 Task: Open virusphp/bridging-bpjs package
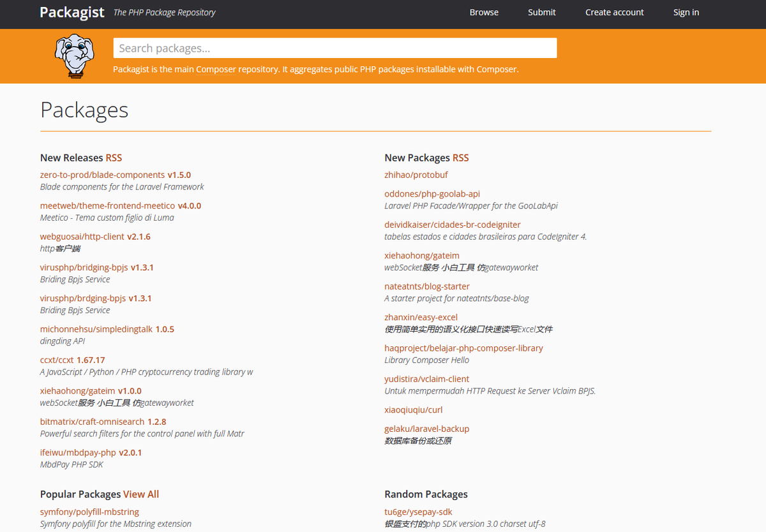click(x=84, y=267)
